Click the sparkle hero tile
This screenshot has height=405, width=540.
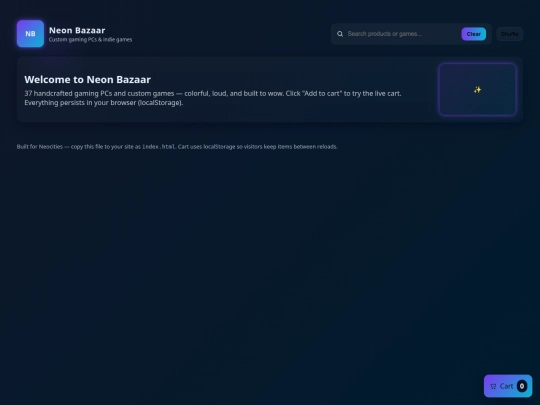pos(477,90)
